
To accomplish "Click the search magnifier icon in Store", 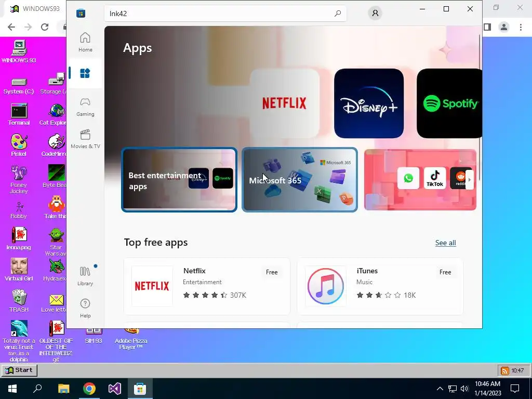I will pyautogui.click(x=338, y=13).
